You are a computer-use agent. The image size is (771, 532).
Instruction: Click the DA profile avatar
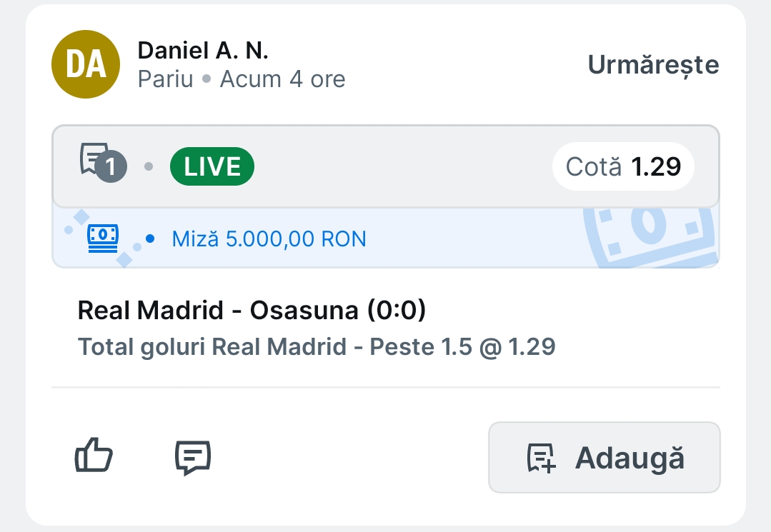(x=86, y=64)
